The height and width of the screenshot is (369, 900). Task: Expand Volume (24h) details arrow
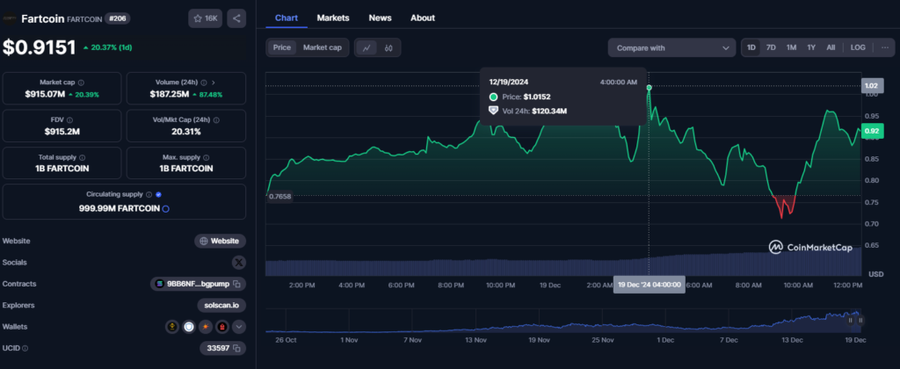coord(214,83)
